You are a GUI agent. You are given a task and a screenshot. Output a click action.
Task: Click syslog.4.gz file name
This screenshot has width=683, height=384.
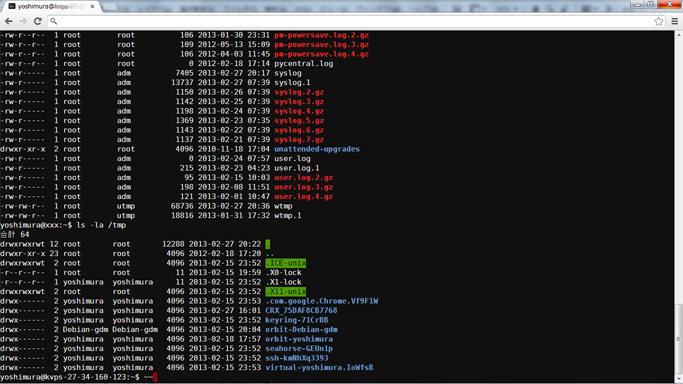click(x=299, y=111)
